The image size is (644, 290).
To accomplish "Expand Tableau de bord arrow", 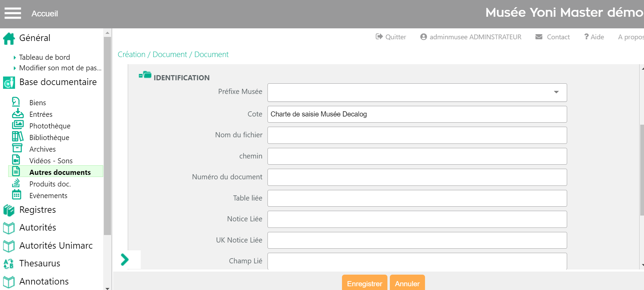I will click(15, 58).
